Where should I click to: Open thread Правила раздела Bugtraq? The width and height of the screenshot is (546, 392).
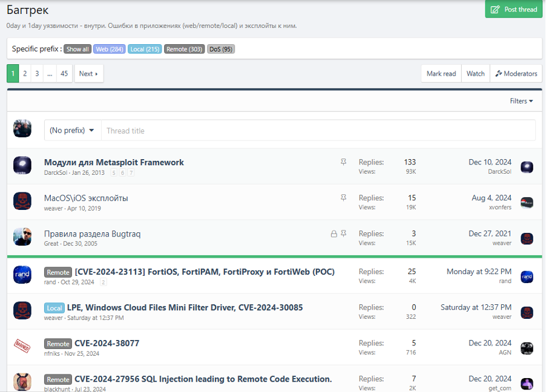coord(92,234)
